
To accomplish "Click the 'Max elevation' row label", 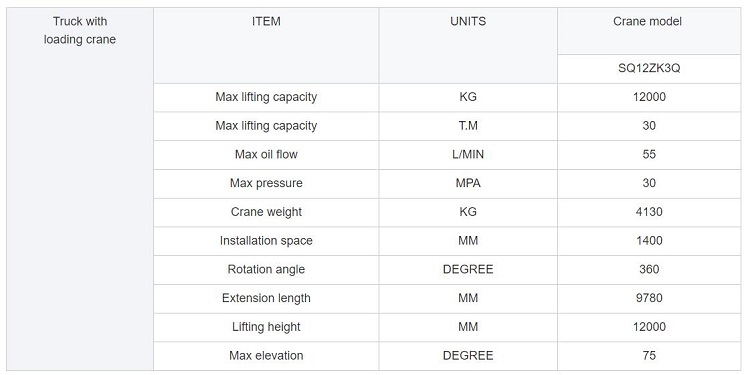I will click(x=266, y=356).
